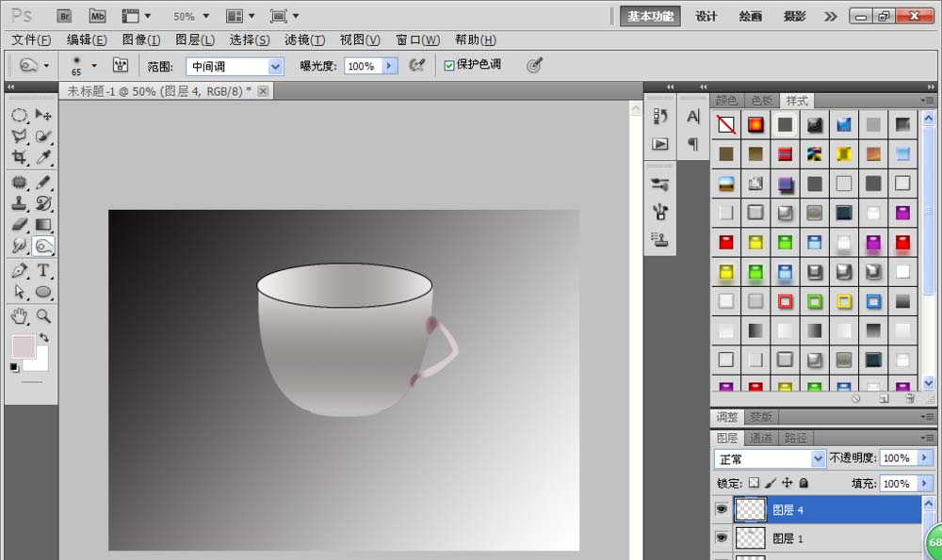
Task: Click the 设计 workspace button
Action: point(706,16)
